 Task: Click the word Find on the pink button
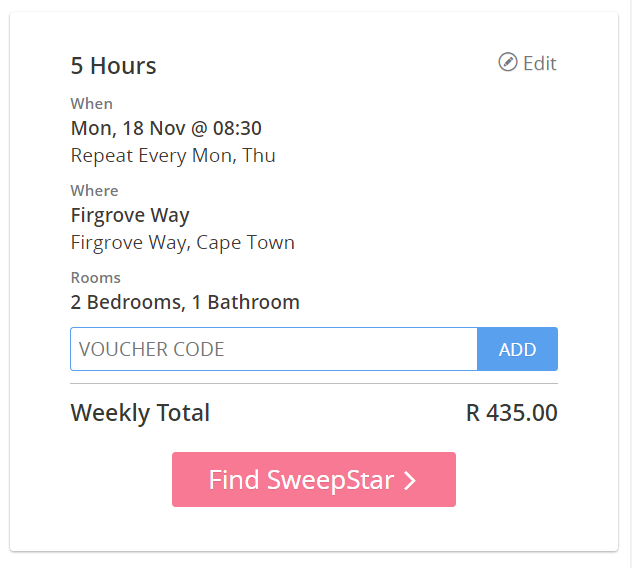click(x=234, y=480)
